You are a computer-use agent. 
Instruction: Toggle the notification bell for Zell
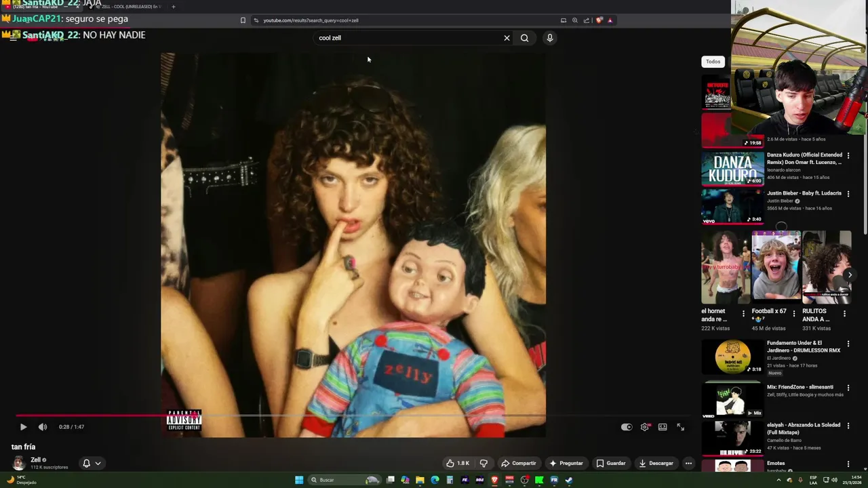point(86,464)
